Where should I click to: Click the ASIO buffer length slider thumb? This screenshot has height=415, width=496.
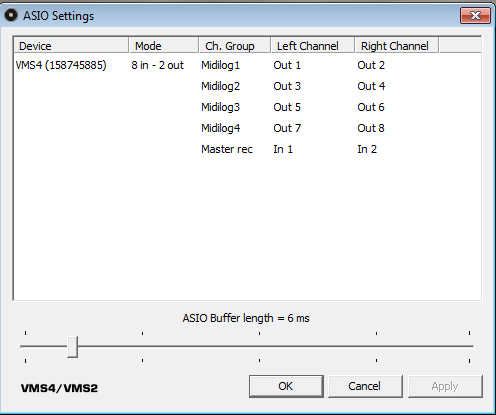click(x=72, y=347)
